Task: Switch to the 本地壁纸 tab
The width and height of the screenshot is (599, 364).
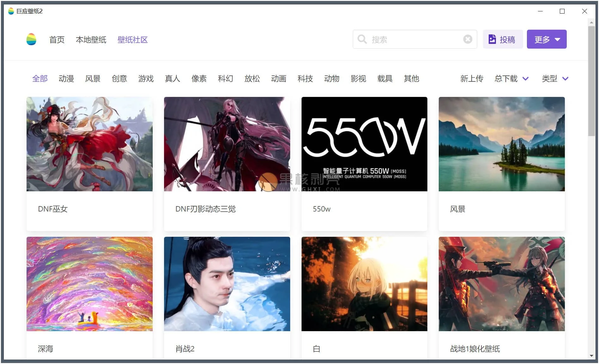Action: (91, 40)
